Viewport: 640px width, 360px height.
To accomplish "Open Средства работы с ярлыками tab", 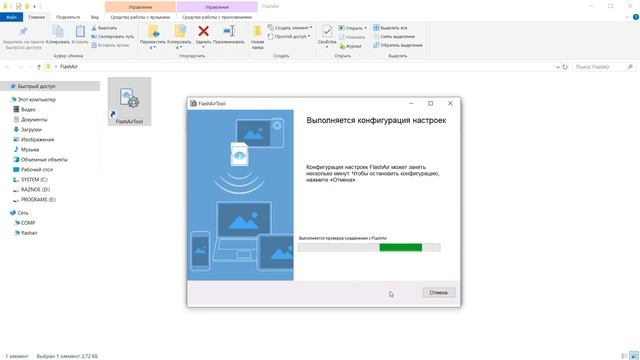I will click(x=140, y=17).
